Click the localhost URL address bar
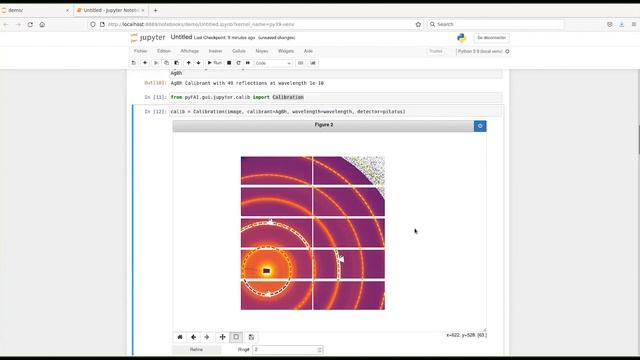This screenshot has width=640, height=360. pos(255,24)
